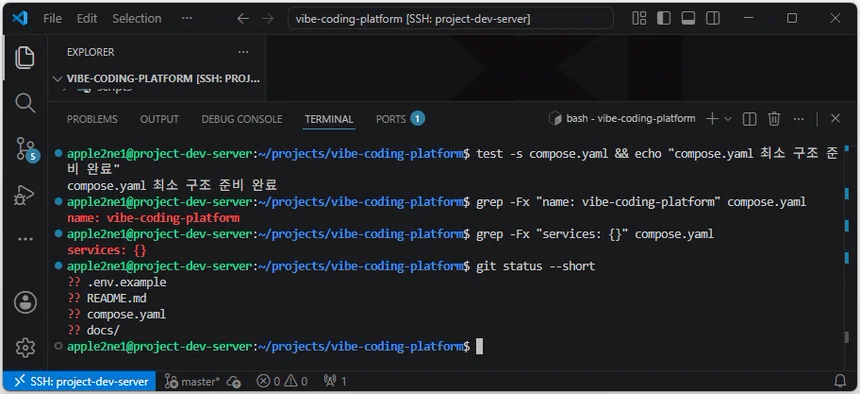
Task: Click the SSH: project-dev-server remote indicator
Action: (81, 381)
